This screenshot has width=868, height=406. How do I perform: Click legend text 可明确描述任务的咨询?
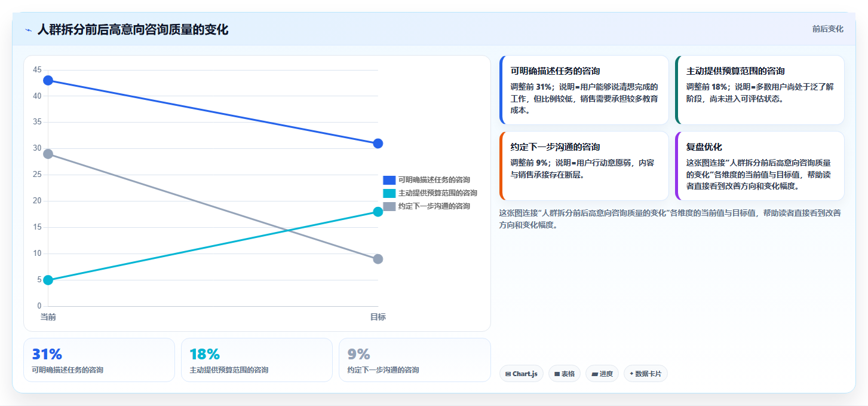434,179
